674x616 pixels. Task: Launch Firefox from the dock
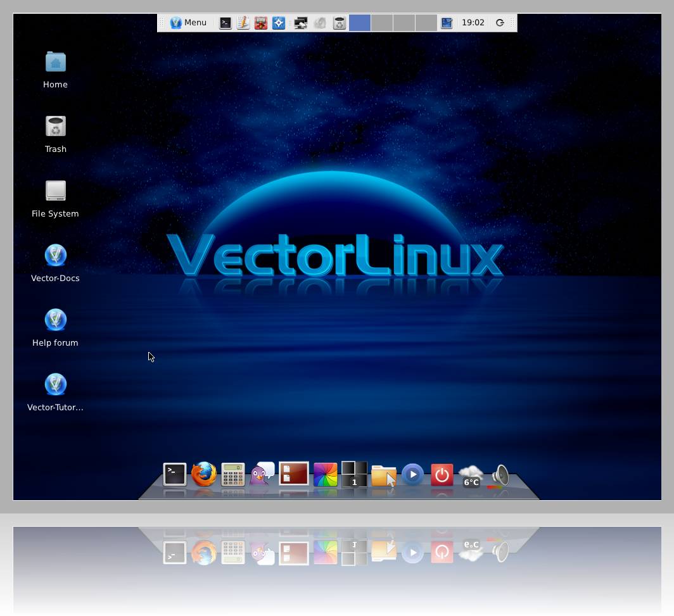point(204,474)
